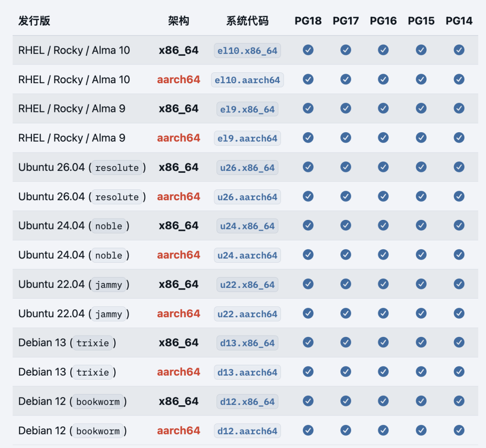Click the PG14 checkmark in the d12.x86_64 row
The height and width of the screenshot is (448, 486).
click(x=459, y=401)
